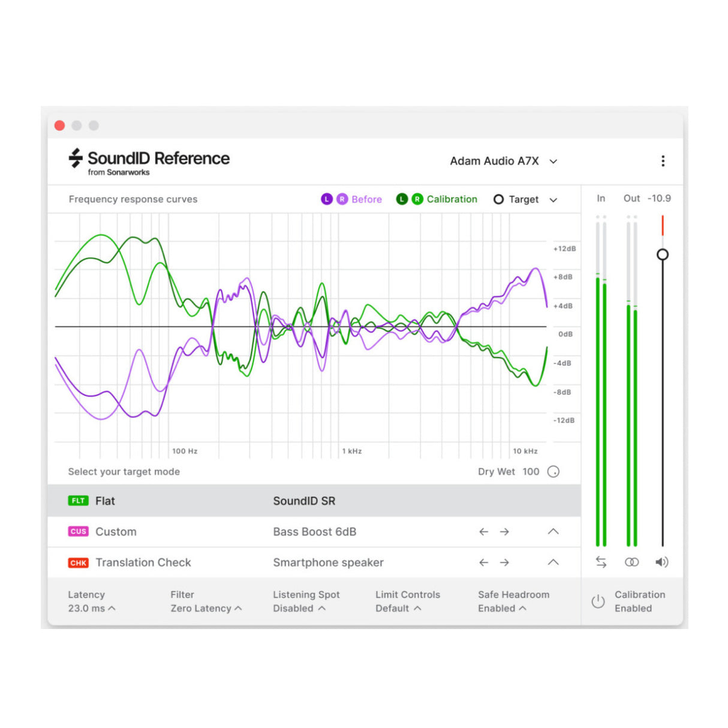Image resolution: width=728 pixels, height=728 pixels.
Task: Toggle the mono overlapping circles icon
Action: click(x=631, y=562)
